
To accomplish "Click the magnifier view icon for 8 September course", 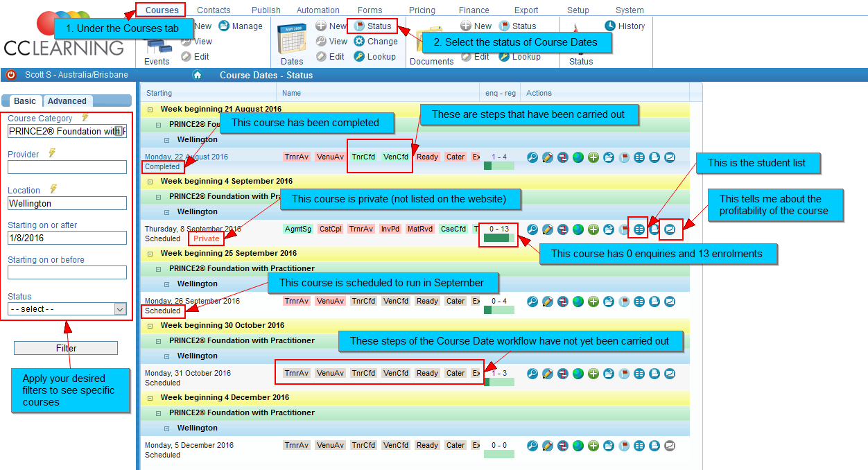I will pyautogui.click(x=532, y=229).
